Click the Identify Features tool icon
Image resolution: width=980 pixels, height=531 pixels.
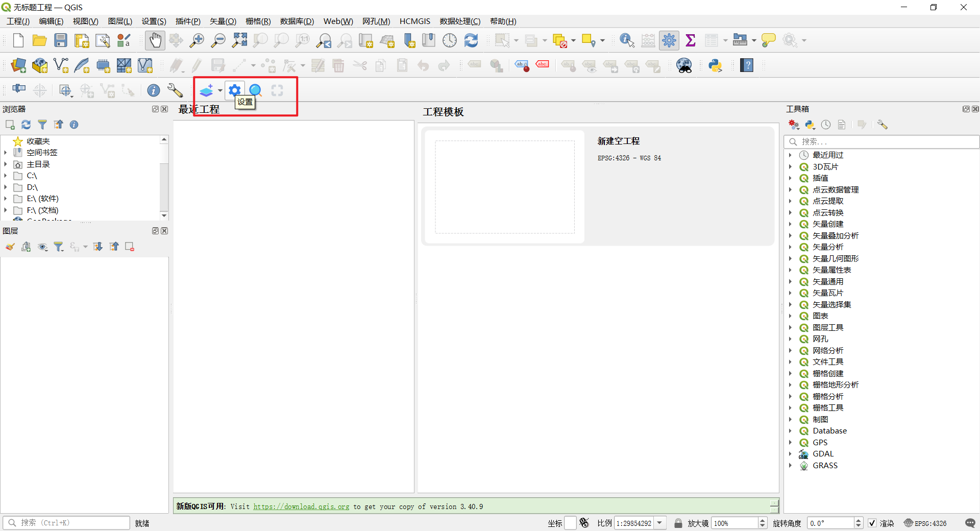click(x=626, y=40)
